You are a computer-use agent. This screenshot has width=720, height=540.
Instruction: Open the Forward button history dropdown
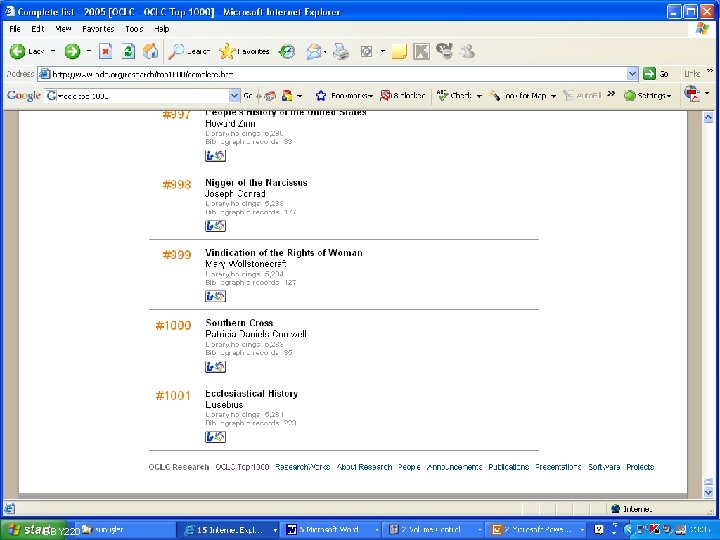coord(89,51)
